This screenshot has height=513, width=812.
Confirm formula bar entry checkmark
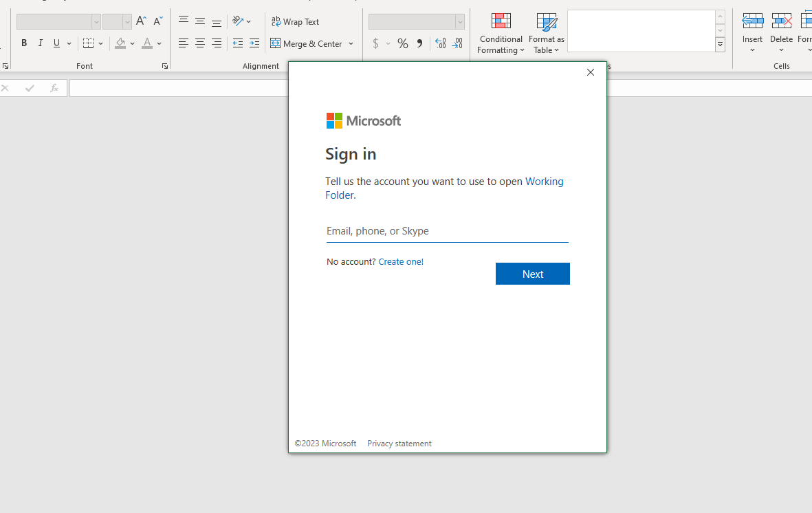tap(30, 88)
